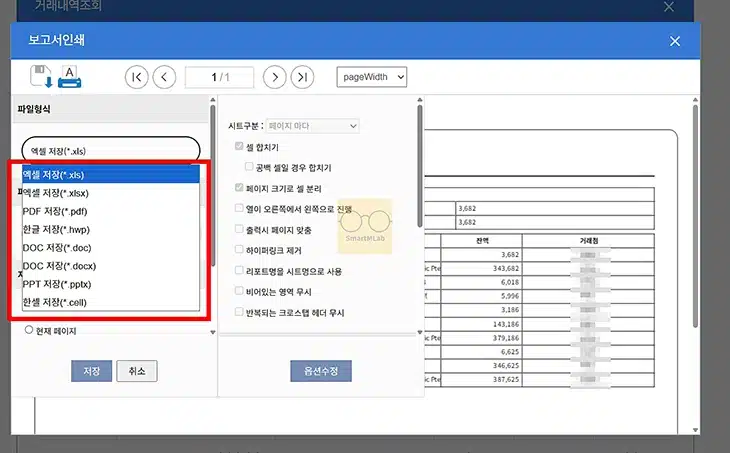
Task: Go to last page button
Action: (303, 77)
